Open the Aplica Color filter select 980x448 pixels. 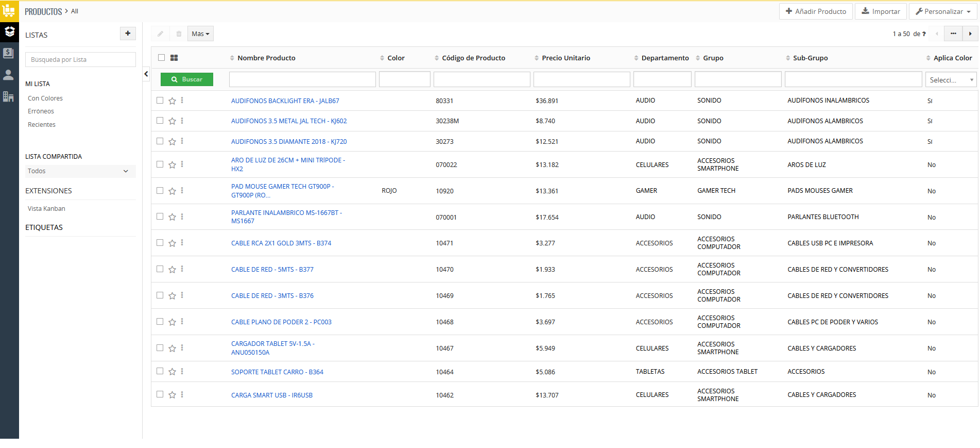[951, 80]
